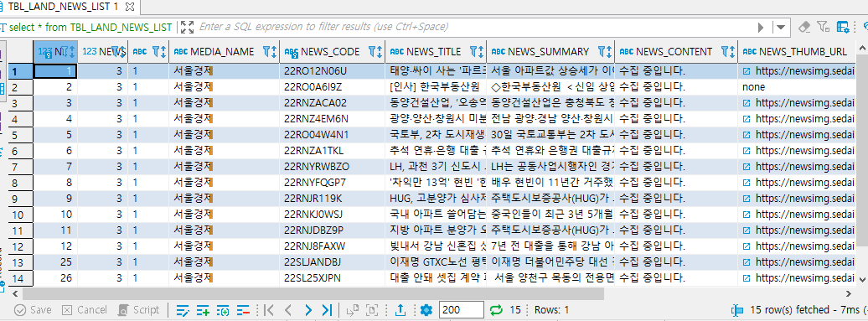Select the cell 22RNZ4EM6N
The width and height of the screenshot is (868, 321).
pyautogui.click(x=332, y=118)
